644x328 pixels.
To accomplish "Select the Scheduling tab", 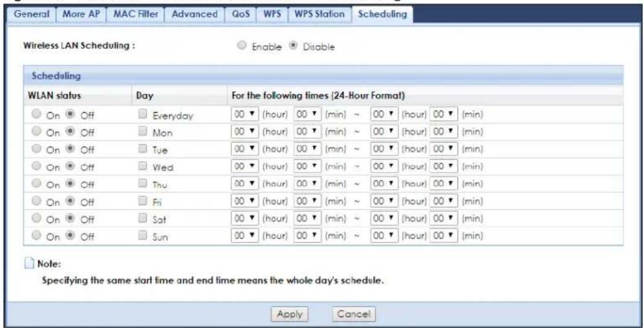I will click(382, 14).
